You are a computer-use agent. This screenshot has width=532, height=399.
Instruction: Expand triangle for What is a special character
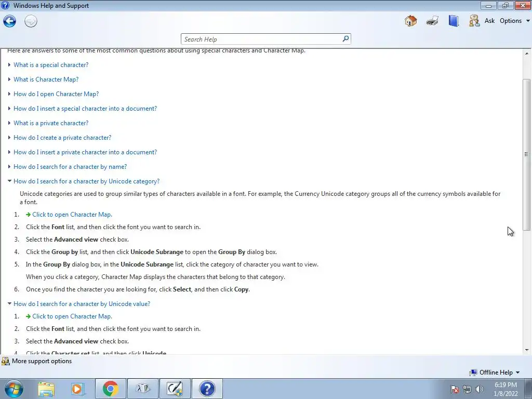(x=9, y=65)
